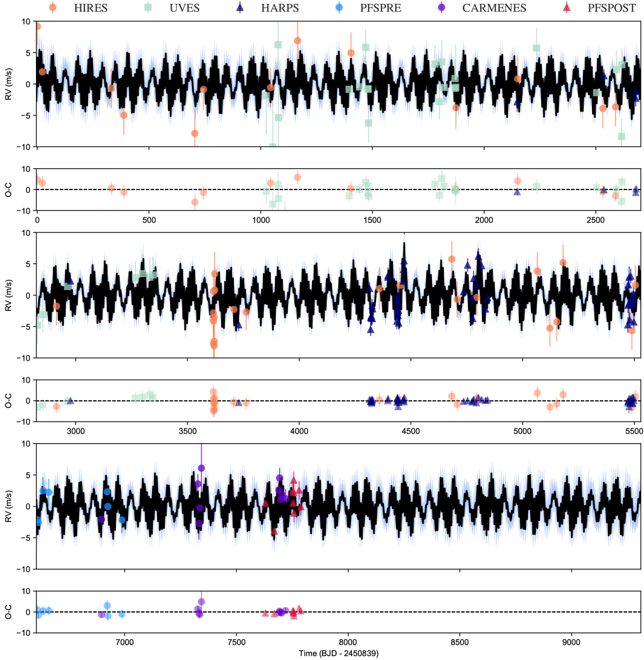644x660 pixels.
Task: Click the UVES legend text label
Action: [185, 8]
